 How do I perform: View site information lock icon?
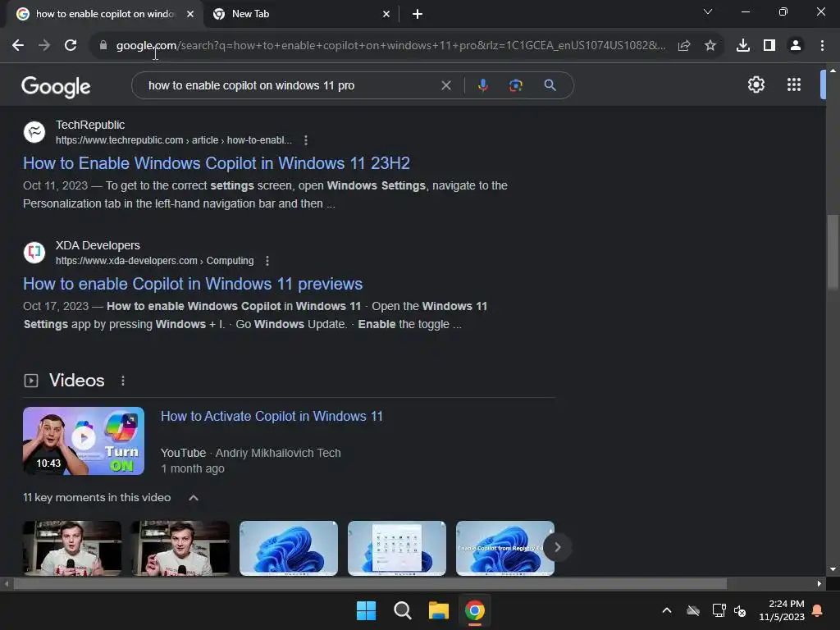point(103,46)
